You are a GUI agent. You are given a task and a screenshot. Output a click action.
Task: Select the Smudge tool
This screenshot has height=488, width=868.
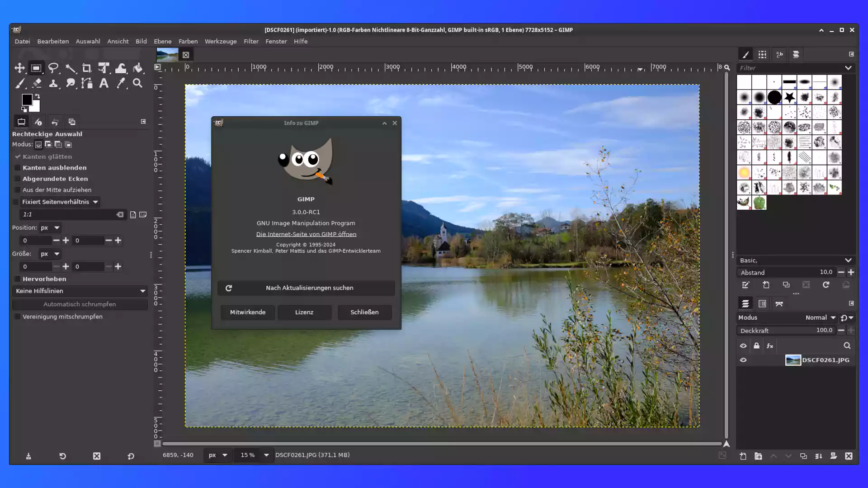[70, 83]
